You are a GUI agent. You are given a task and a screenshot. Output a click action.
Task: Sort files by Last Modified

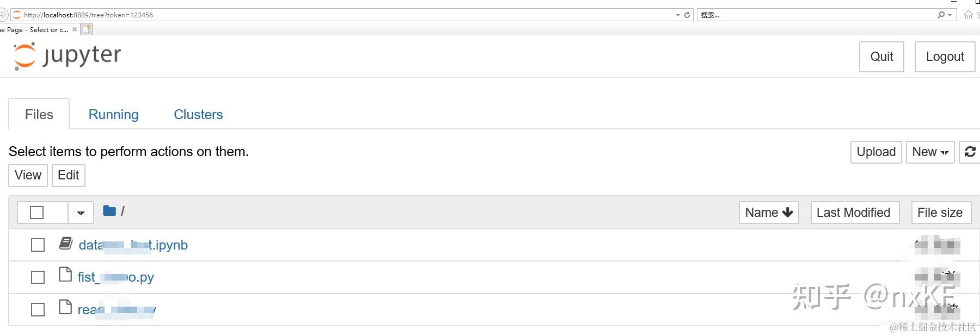click(x=854, y=212)
